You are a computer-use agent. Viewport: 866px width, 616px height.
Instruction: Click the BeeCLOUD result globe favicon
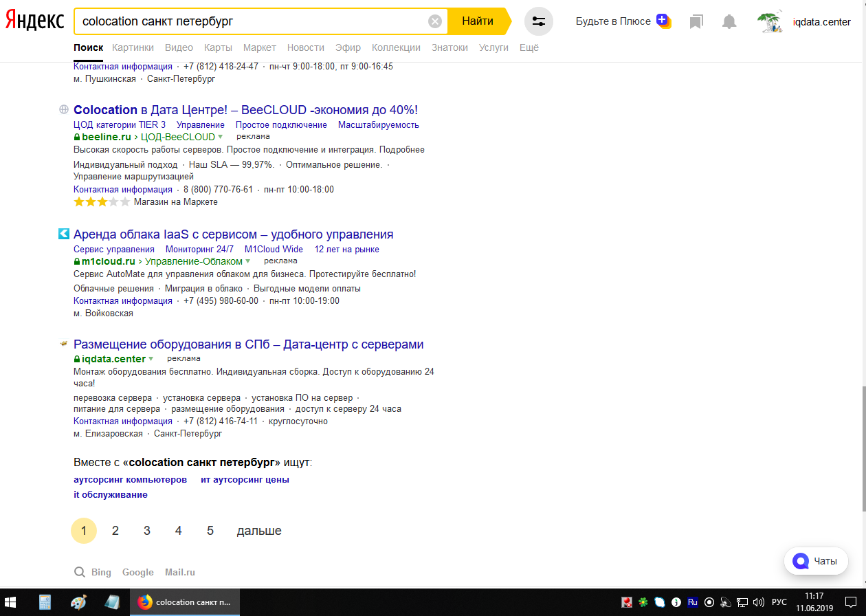coord(64,109)
